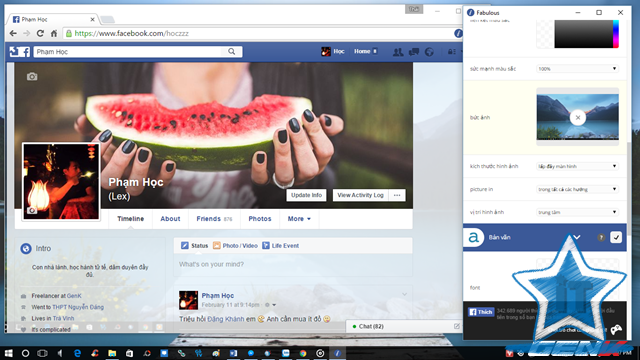Toggle the Bản văn section checkbox
This screenshot has height=360, width=640.
pyautogui.click(x=616, y=237)
